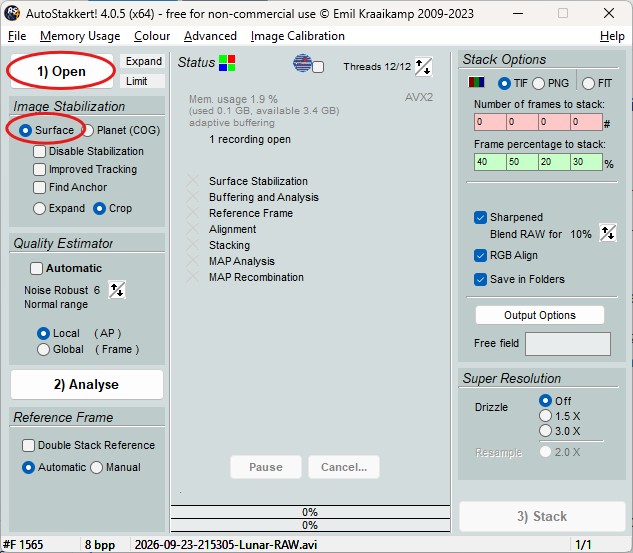Choose 1.5 X Drizzle option

545,416
